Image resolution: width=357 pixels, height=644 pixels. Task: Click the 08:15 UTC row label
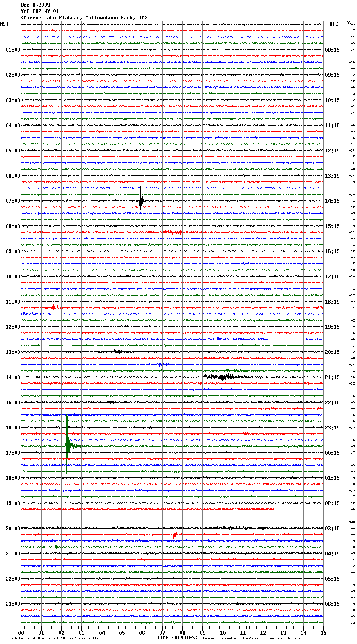click(x=332, y=50)
